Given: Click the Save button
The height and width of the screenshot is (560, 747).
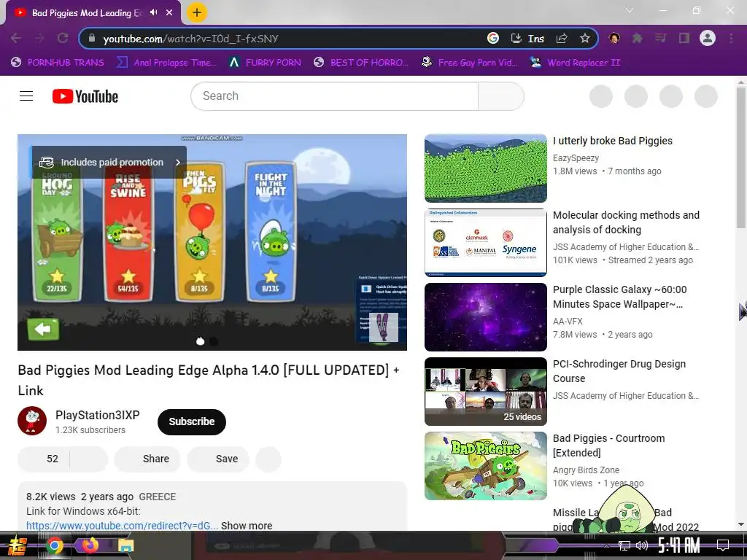Looking at the screenshot, I should click(218, 459).
